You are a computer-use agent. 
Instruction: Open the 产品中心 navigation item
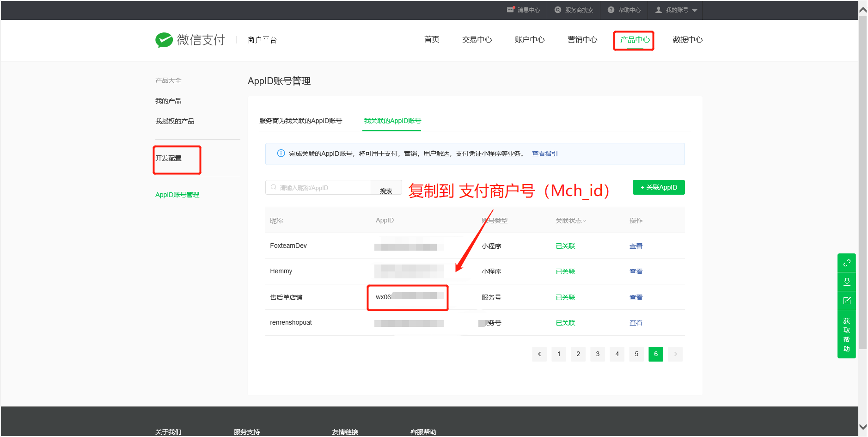[x=635, y=40]
